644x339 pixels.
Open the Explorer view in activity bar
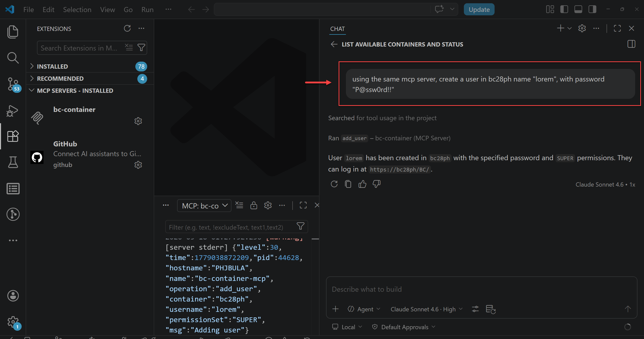[x=13, y=32]
